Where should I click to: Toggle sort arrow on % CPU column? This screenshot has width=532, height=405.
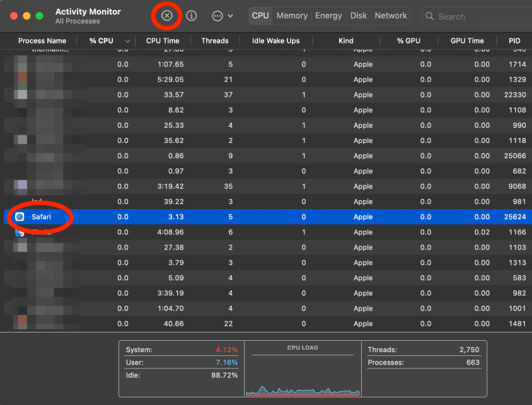coord(128,41)
